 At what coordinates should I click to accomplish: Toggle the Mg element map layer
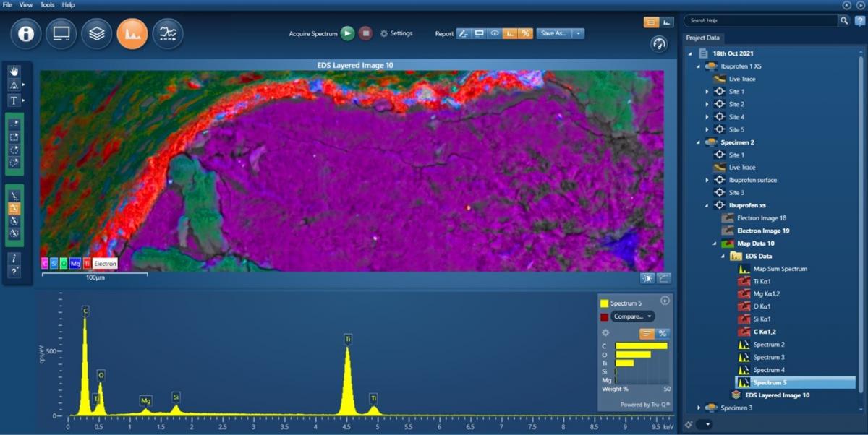tap(75, 264)
